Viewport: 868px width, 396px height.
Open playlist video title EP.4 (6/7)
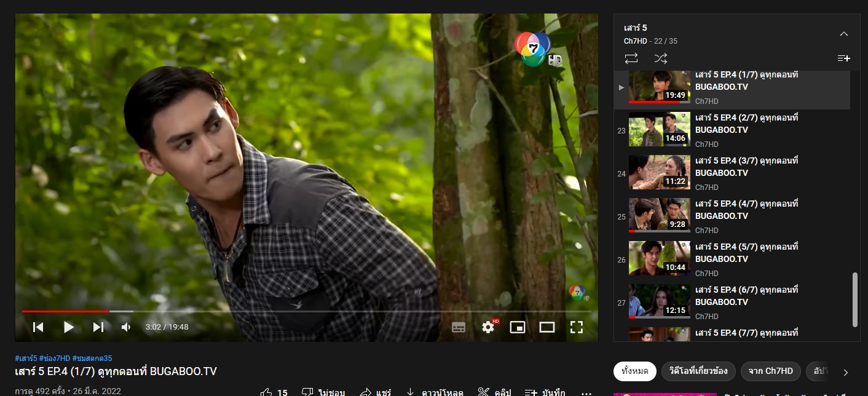tap(746, 296)
